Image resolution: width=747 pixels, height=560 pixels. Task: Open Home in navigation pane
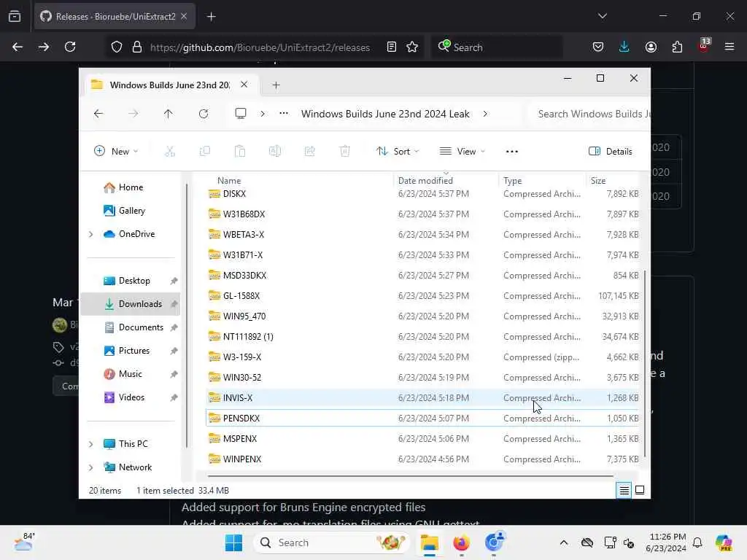point(131,187)
